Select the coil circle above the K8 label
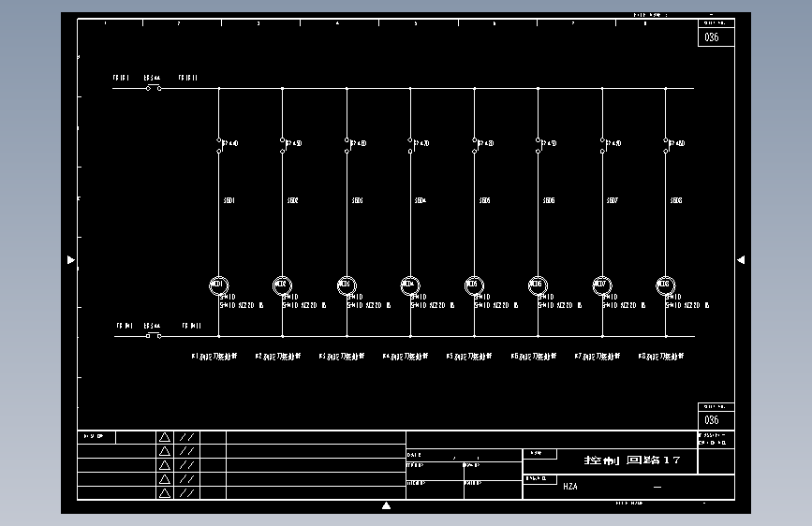 pos(666,285)
